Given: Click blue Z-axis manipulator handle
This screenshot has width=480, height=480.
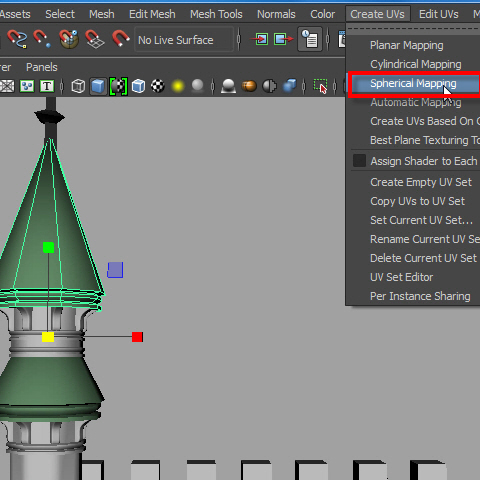Looking at the screenshot, I should pyautogui.click(x=115, y=270).
